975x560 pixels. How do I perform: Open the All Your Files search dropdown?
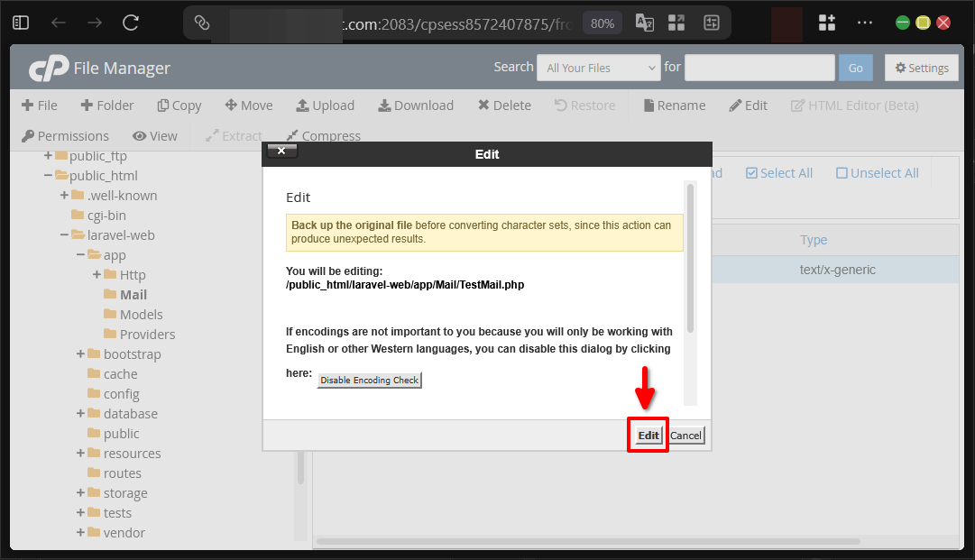(x=598, y=68)
